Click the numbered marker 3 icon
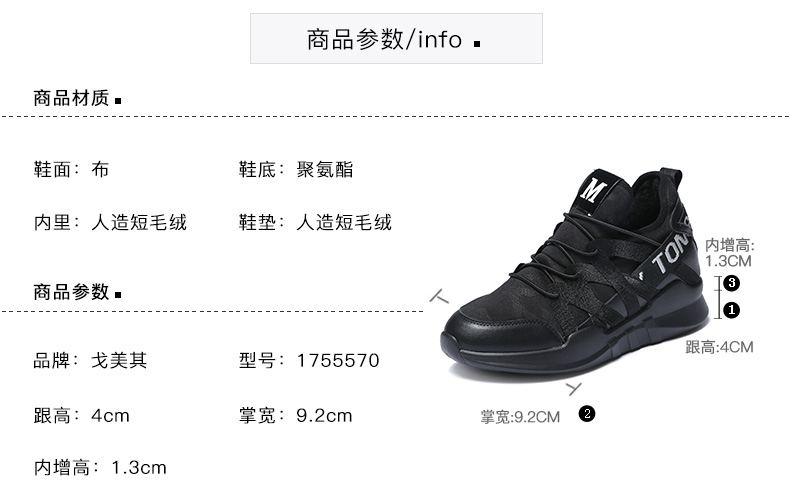 (732, 283)
